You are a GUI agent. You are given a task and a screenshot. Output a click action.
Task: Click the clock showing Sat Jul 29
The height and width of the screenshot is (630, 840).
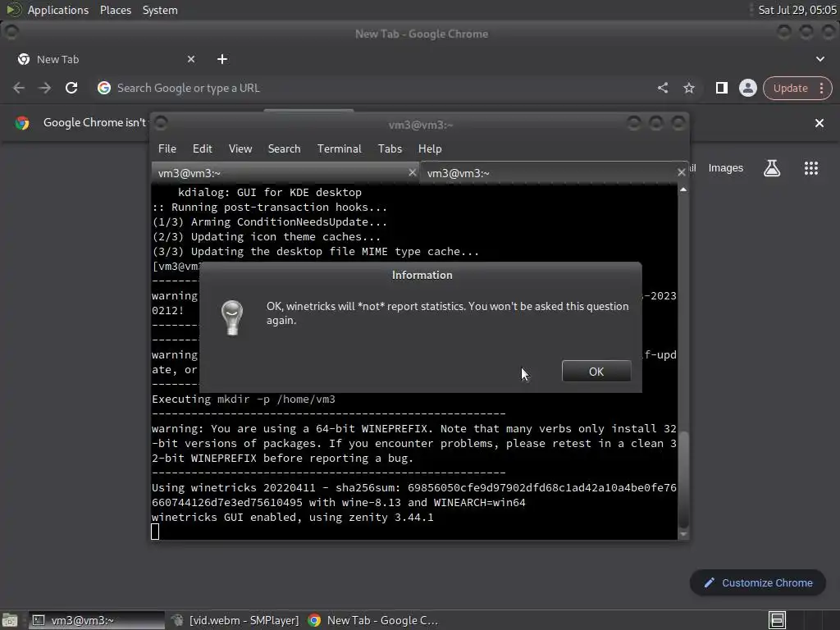point(797,10)
